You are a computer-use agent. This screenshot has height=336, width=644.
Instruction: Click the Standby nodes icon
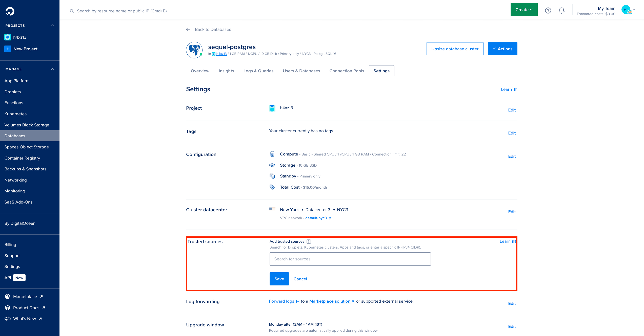(272, 176)
